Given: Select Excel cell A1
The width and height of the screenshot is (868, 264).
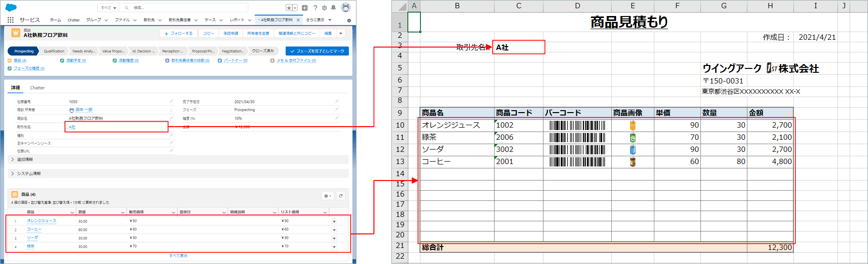Looking at the screenshot, I should tap(414, 22).
